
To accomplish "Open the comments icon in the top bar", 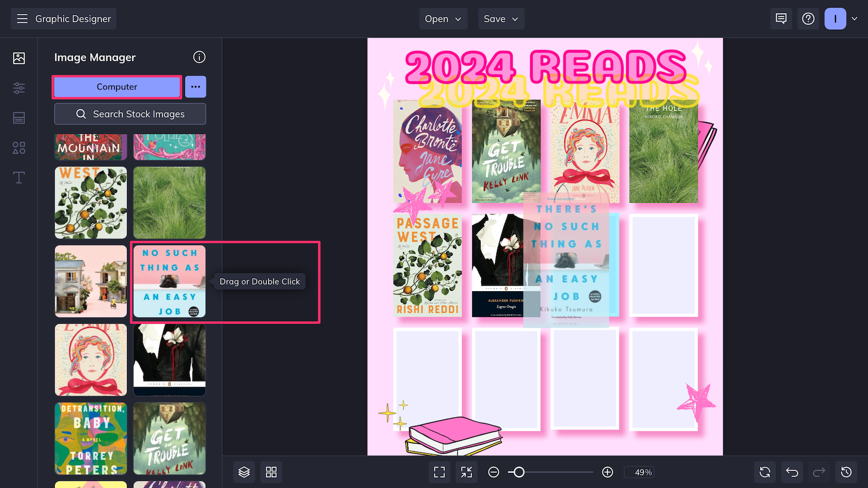I will (x=781, y=18).
